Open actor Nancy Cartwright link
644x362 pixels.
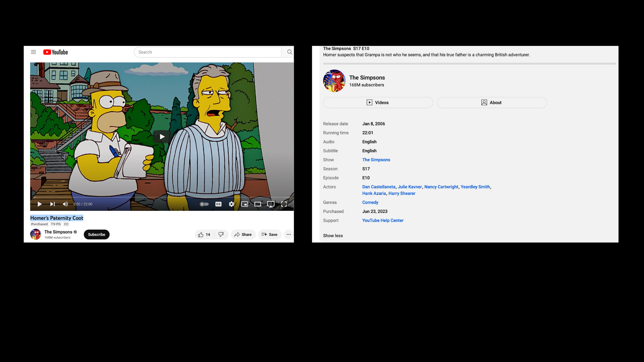[x=441, y=187]
